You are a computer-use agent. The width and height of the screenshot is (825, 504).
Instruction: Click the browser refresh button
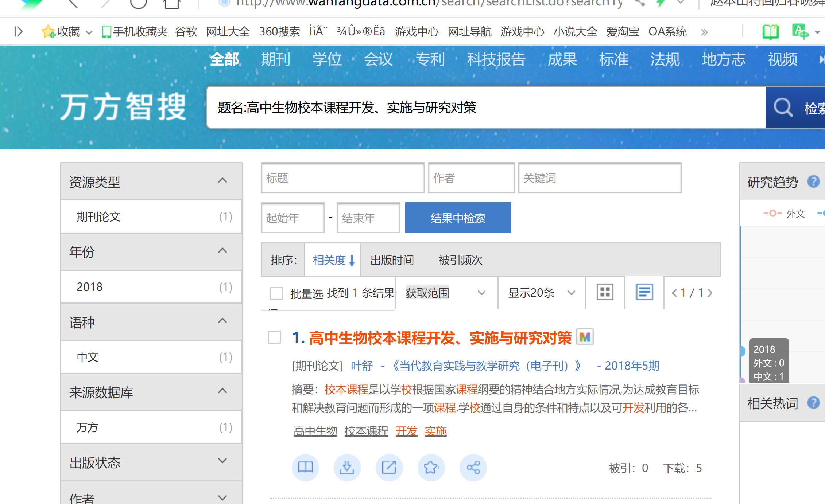pyautogui.click(x=138, y=3)
